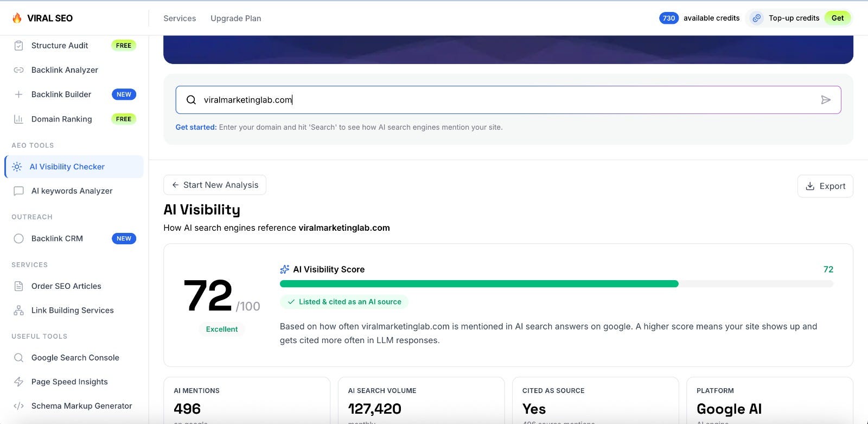Click the Schema Markup Generator code icon
The width and height of the screenshot is (868, 424).
click(x=18, y=406)
